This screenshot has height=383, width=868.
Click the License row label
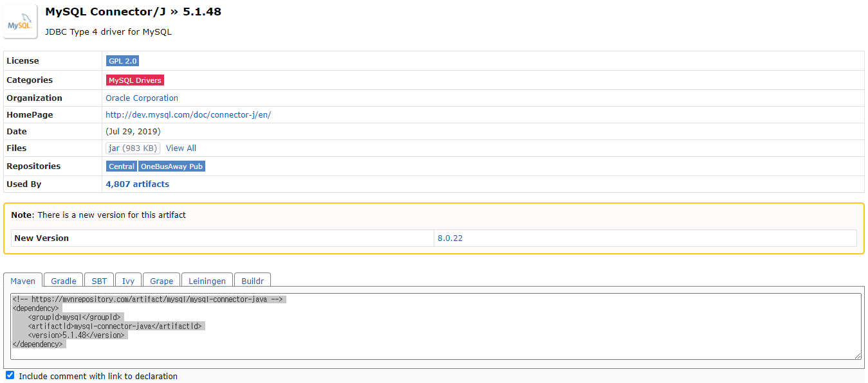(23, 61)
